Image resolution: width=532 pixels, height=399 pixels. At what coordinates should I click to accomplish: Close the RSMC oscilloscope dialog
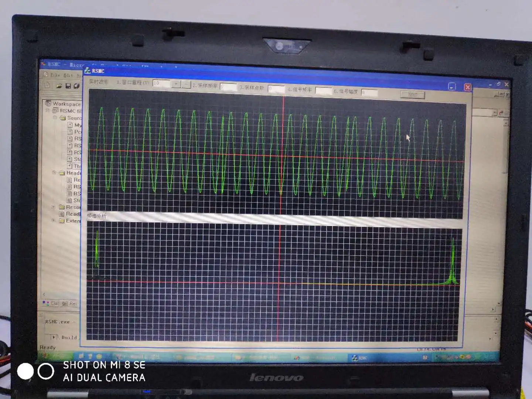pyautogui.click(x=467, y=87)
